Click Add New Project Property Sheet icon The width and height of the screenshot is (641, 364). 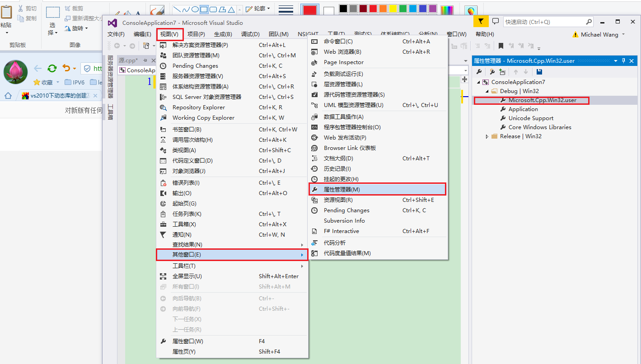[x=492, y=72]
